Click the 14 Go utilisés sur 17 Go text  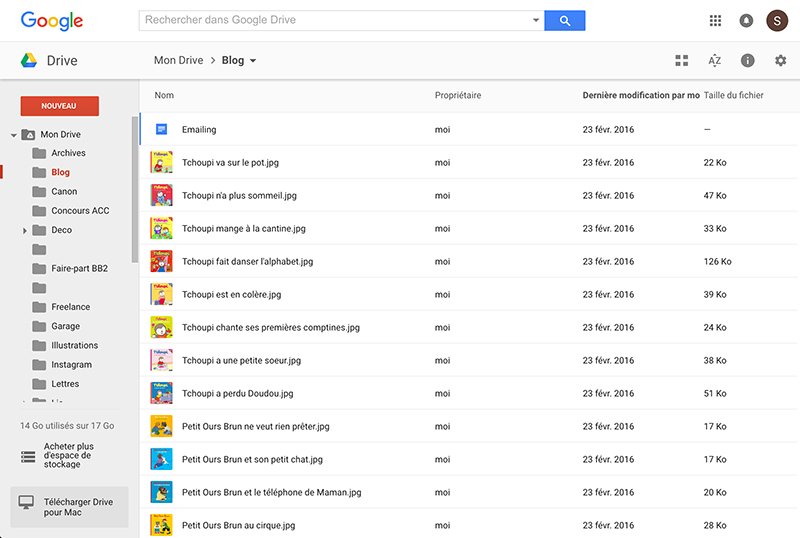point(67,426)
